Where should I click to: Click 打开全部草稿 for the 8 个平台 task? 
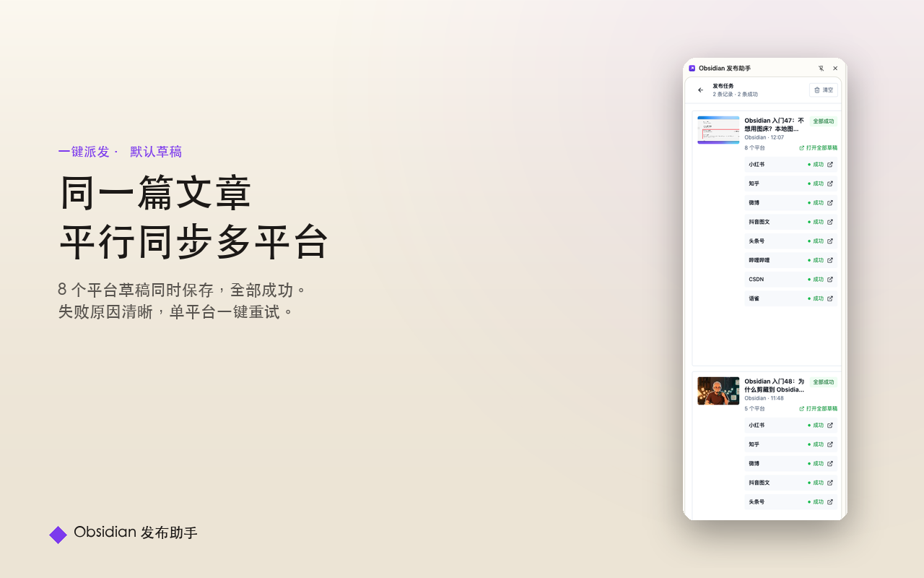coord(819,147)
